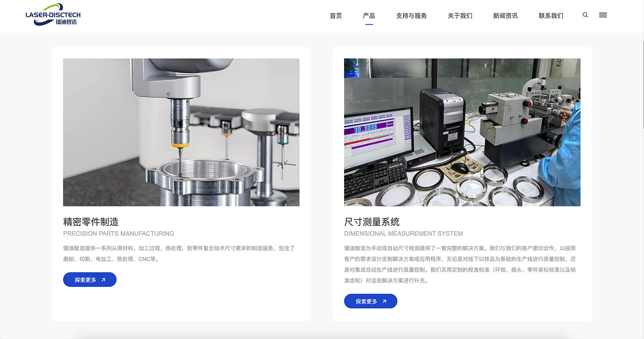This screenshot has width=644, height=339.
Task: Click the 镭迪智造为手动或自动 description paragraph
Action: (x=460, y=265)
